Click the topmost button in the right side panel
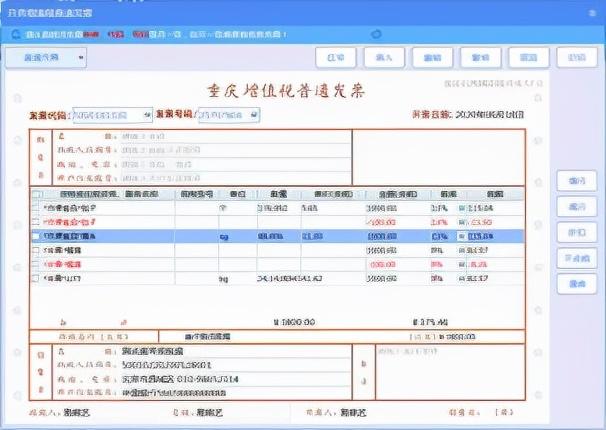 click(576, 181)
